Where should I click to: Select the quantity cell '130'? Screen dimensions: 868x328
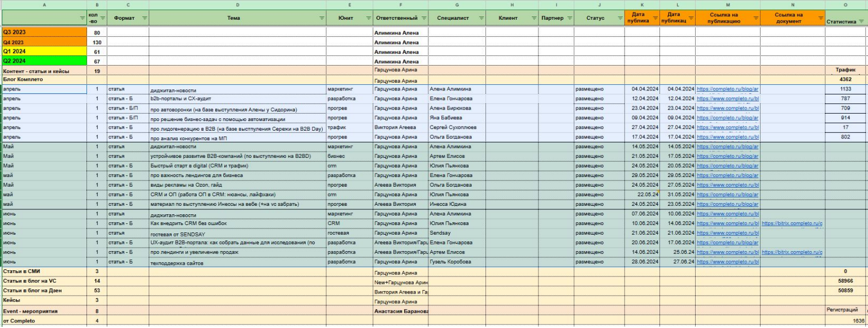tap(97, 42)
